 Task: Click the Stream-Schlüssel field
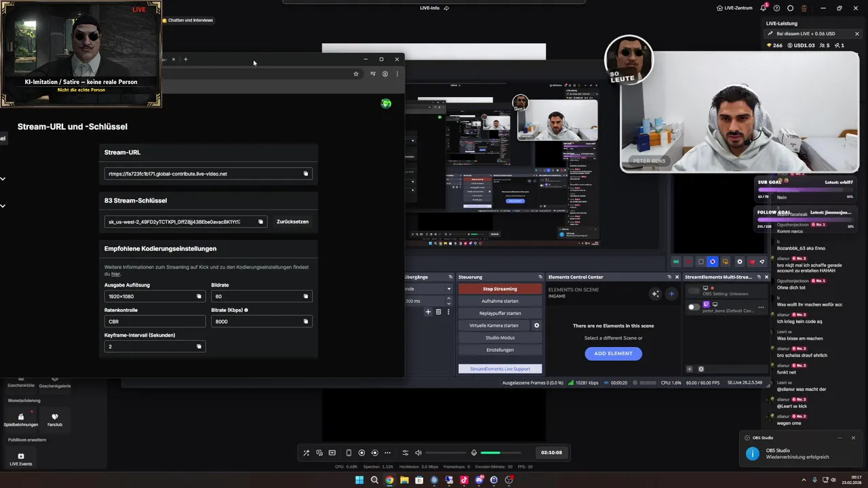tap(186, 222)
